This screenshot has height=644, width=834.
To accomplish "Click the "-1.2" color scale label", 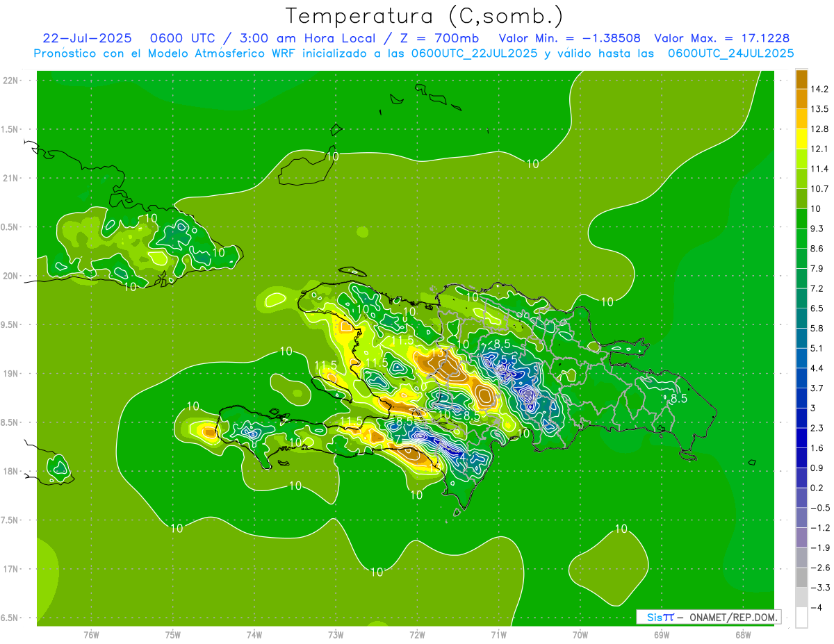I will tap(821, 528).
